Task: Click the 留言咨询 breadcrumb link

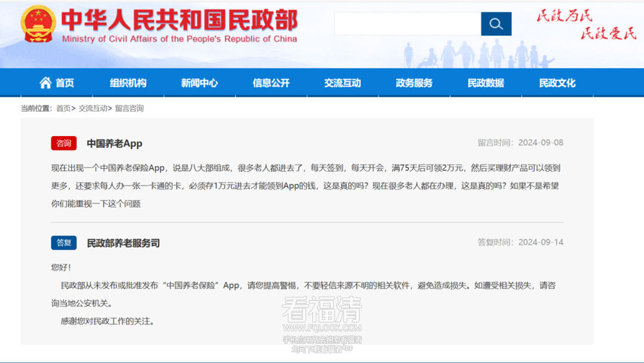Action: click(129, 109)
